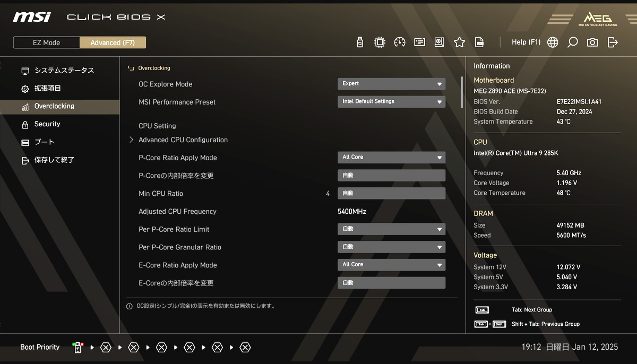Screen dimensions: 637x364
Task: Click the exit icon beside 保存して終了
Action: [25, 160]
